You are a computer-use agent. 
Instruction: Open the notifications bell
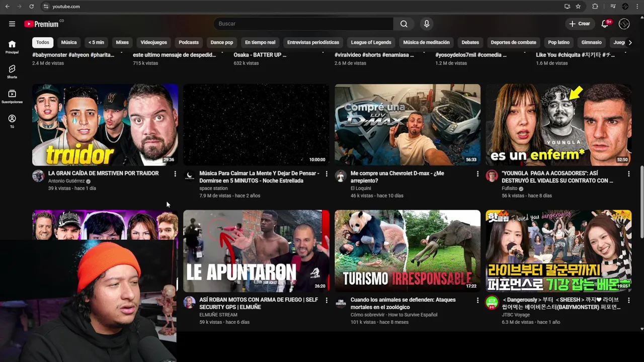605,24
